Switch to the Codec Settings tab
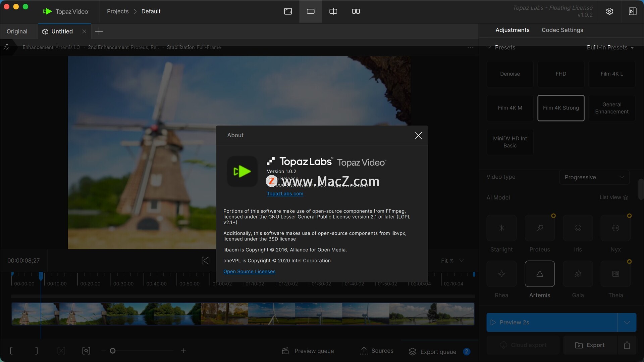 coord(562,30)
